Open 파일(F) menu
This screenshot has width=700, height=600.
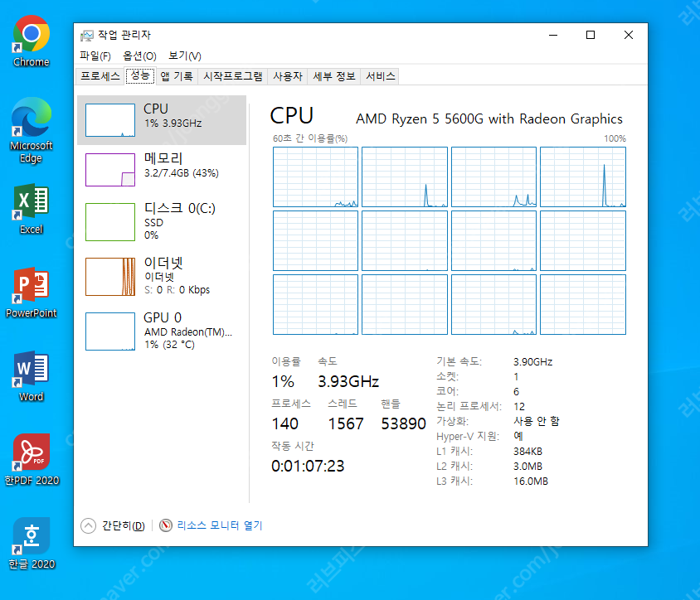[x=95, y=56]
